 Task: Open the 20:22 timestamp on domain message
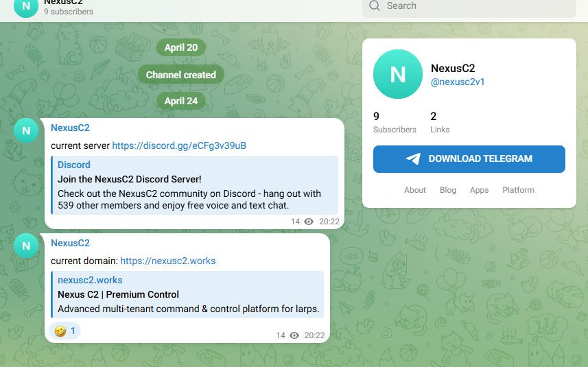tap(315, 335)
